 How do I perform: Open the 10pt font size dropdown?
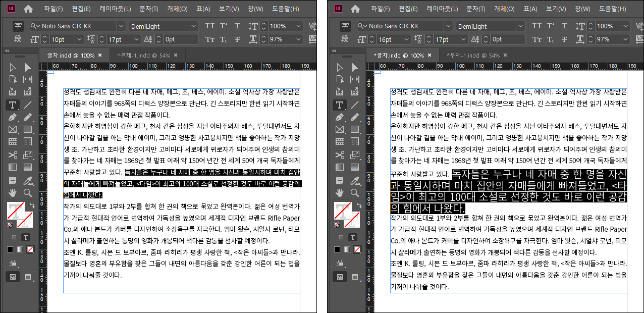pyautogui.click(x=79, y=39)
